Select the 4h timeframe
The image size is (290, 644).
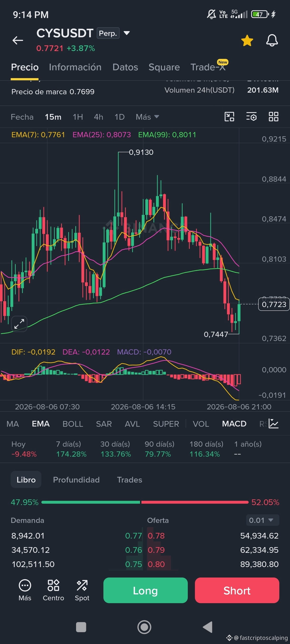pyautogui.click(x=98, y=117)
